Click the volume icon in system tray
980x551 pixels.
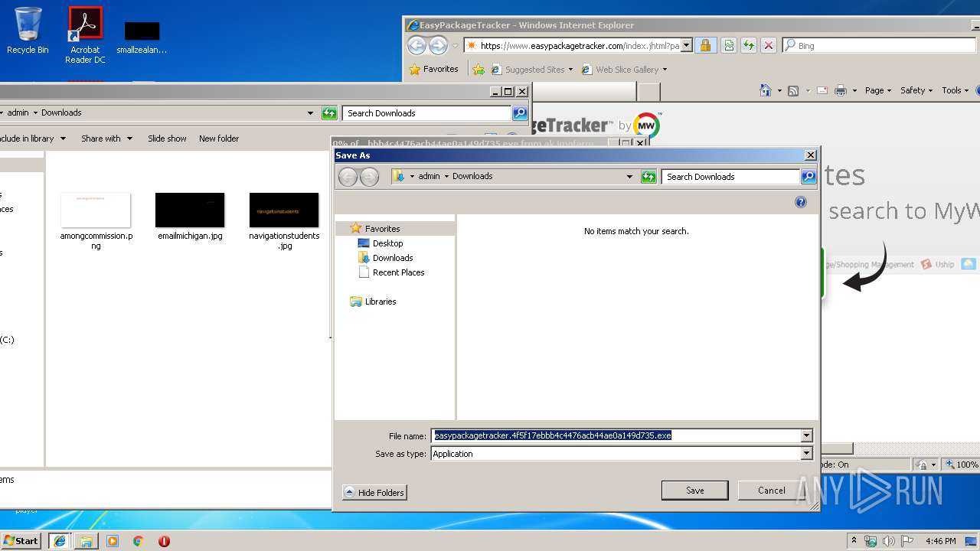click(x=889, y=541)
